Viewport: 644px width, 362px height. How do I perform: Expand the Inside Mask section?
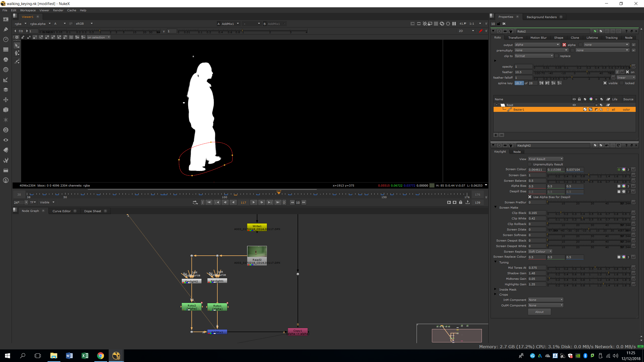[x=495, y=289]
